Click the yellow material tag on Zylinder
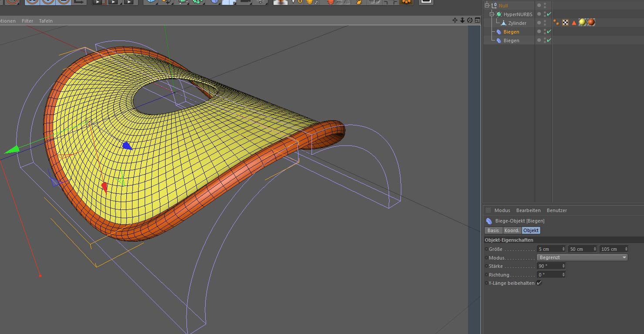Viewport: 644px width, 334px height. [x=582, y=22]
